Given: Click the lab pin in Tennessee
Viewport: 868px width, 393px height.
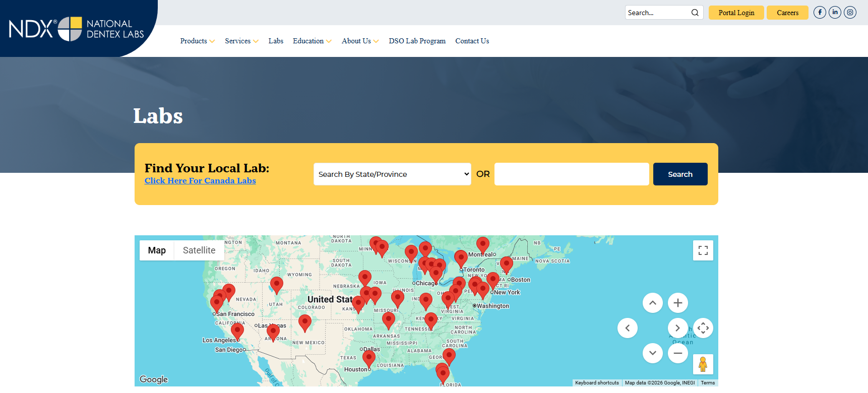Looking at the screenshot, I should (x=431, y=321).
